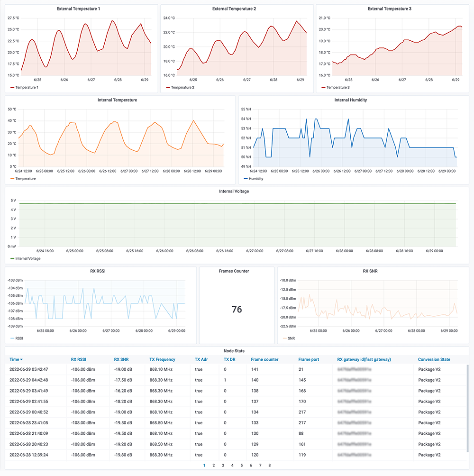Toggle the RSSI legend series
The width and height of the screenshot is (474, 476).
[x=19, y=339]
